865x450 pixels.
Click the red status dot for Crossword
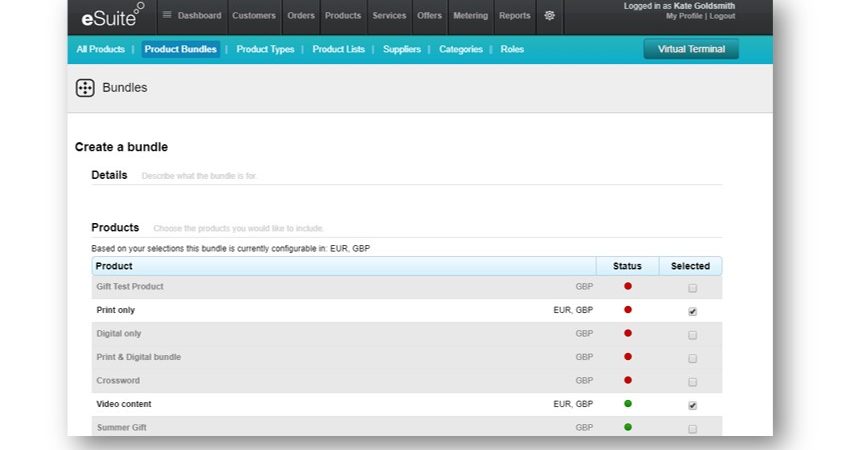pos(628,380)
